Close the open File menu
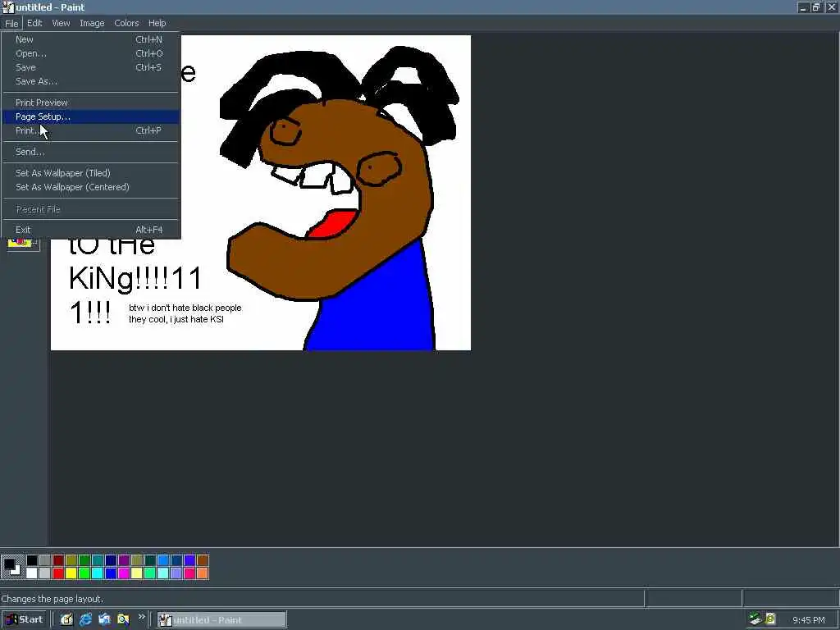 (11, 23)
